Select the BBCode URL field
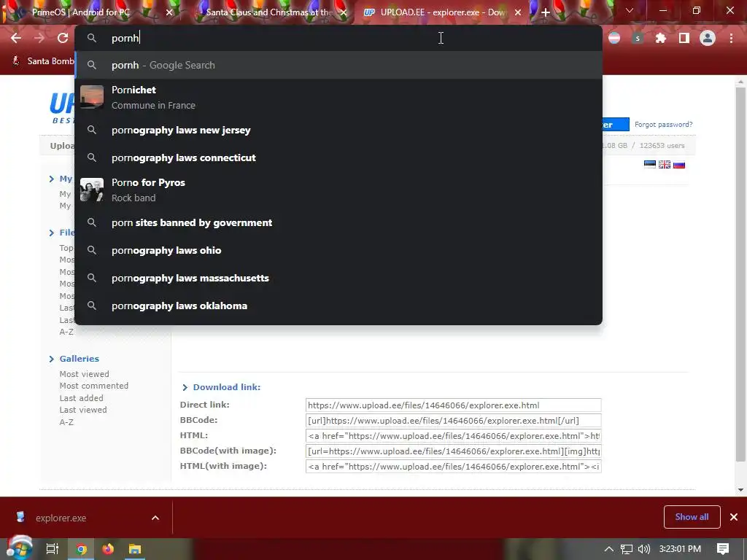747x560 pixels. point(453,421)
